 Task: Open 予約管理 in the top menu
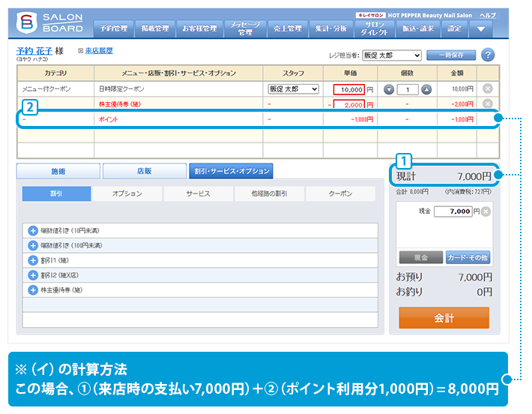tap(113, 28)
